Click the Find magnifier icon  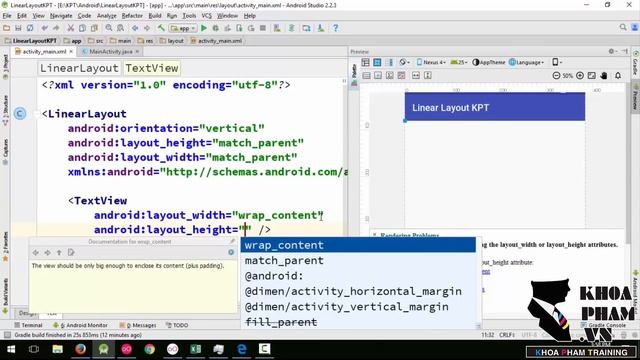tap(109, 28)
